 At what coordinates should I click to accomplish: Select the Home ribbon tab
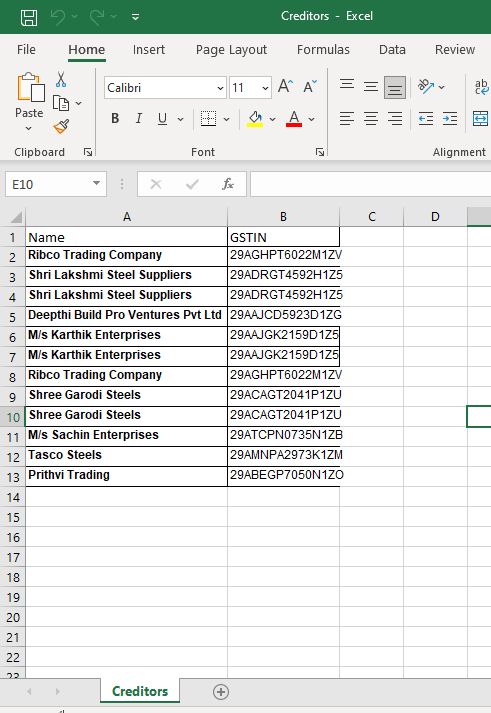coord(86,50)
